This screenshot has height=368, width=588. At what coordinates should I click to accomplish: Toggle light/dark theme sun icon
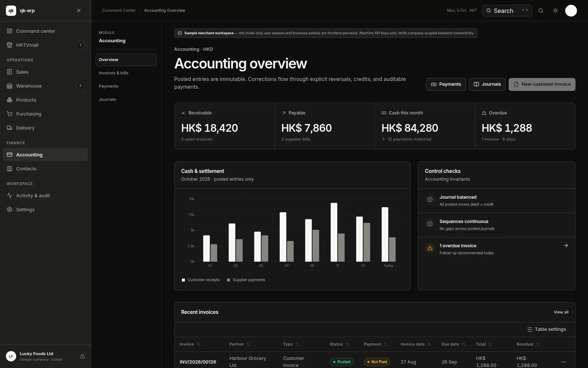pos(555,11)
